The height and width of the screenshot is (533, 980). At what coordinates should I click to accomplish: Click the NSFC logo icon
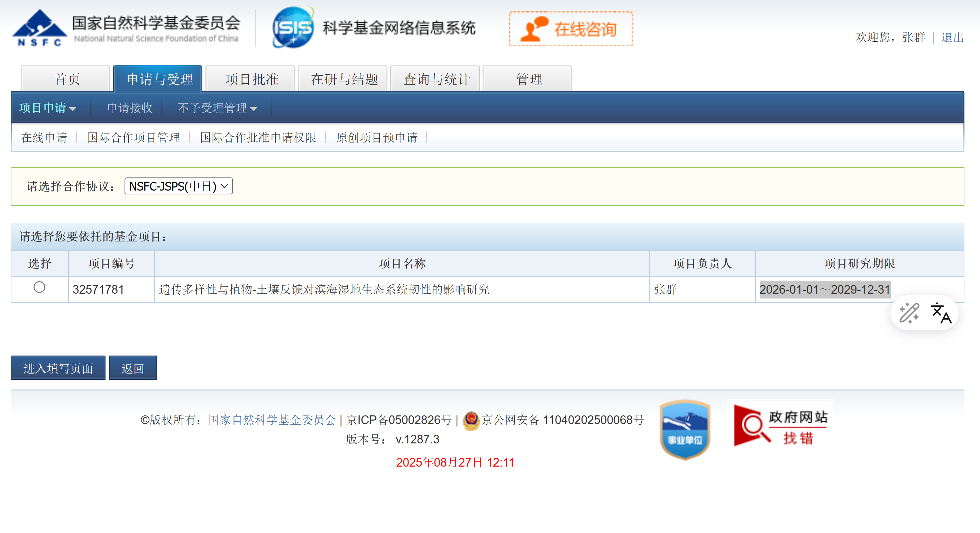pyautogui.click(x=39, y=28)
